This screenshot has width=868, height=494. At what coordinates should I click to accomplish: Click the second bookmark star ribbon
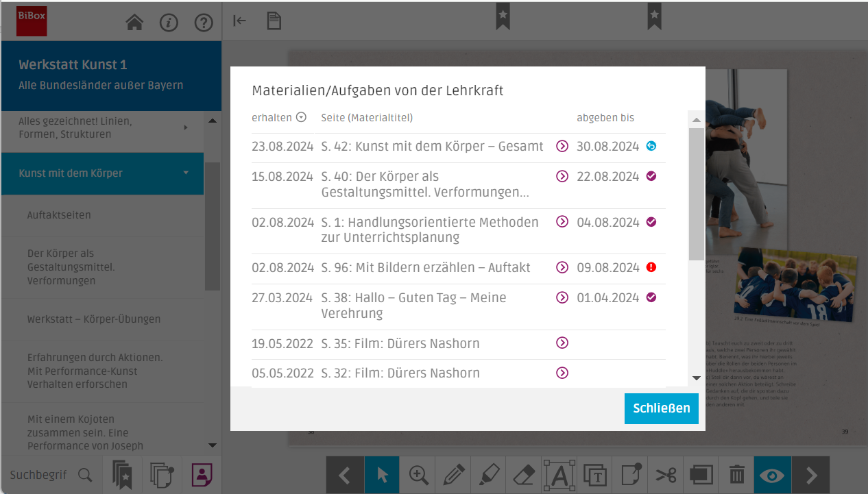click(x=655, y=16)
